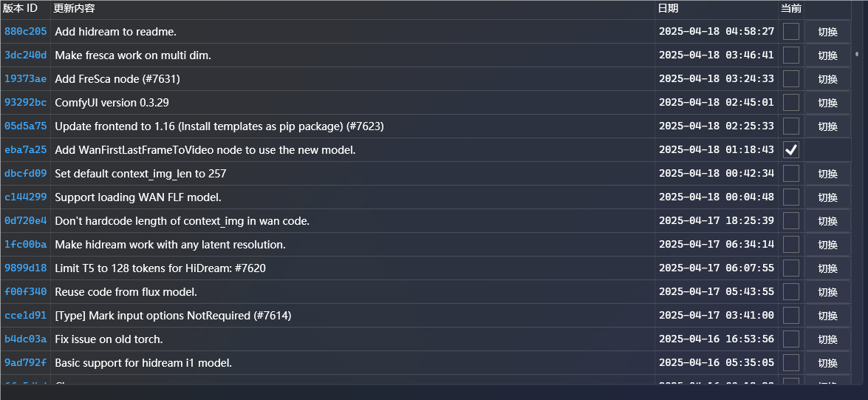Toggle the checked box for eba7a25
The width and height of the screenshot is (868, 400).
(x=790, y=150)
